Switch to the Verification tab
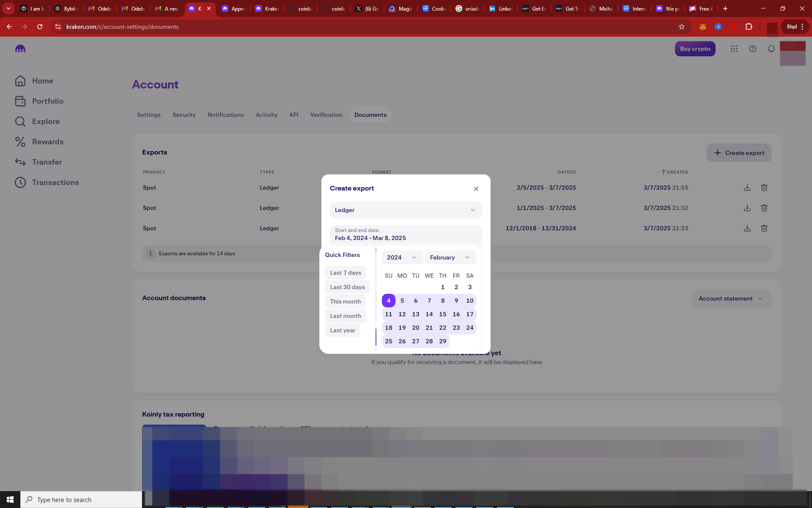This screenshot has width=812, height=508. [x=326, y=115]
